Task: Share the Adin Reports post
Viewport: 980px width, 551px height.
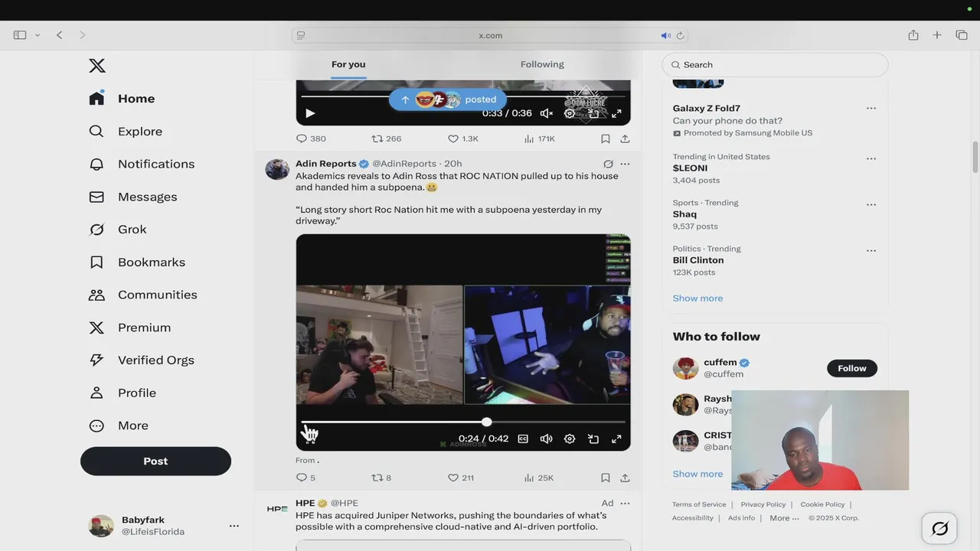Action: (625, 478)
